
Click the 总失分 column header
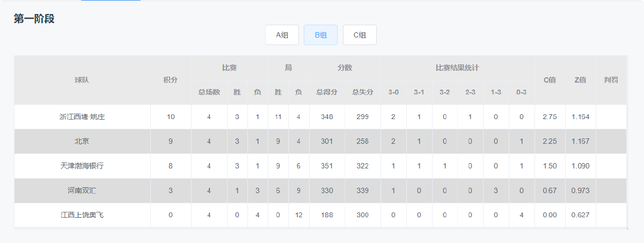click(x=363, y=92)
